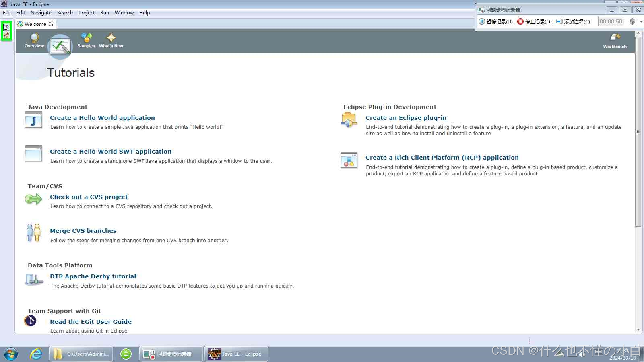644x362 pixels.
Task: Click the 'Eclipse Plug-in Development' heading
Action: [x=390, y=107]
